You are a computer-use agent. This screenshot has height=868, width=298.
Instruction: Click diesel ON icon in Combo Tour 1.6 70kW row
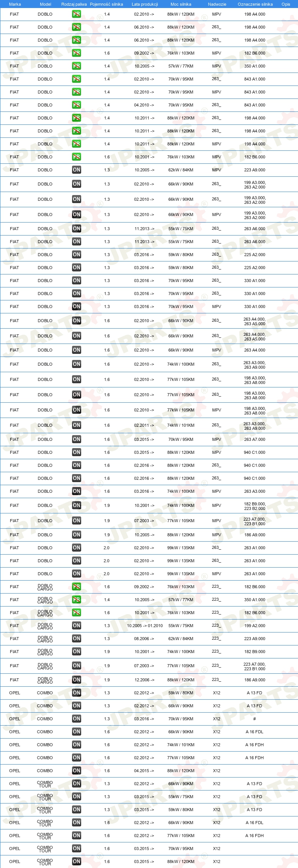pyautogui.click(x=76, y=849)
